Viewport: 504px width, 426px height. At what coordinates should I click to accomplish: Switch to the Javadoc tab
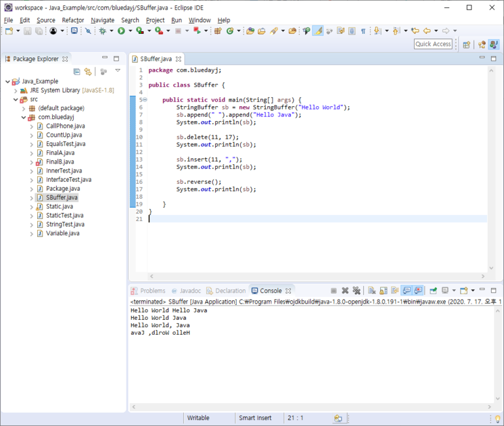click(186, 291)
